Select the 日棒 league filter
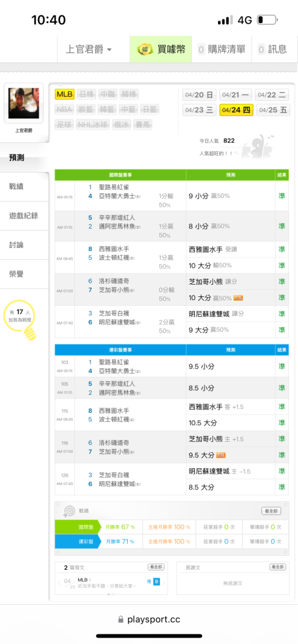The image size is (298, 644). 86,95
